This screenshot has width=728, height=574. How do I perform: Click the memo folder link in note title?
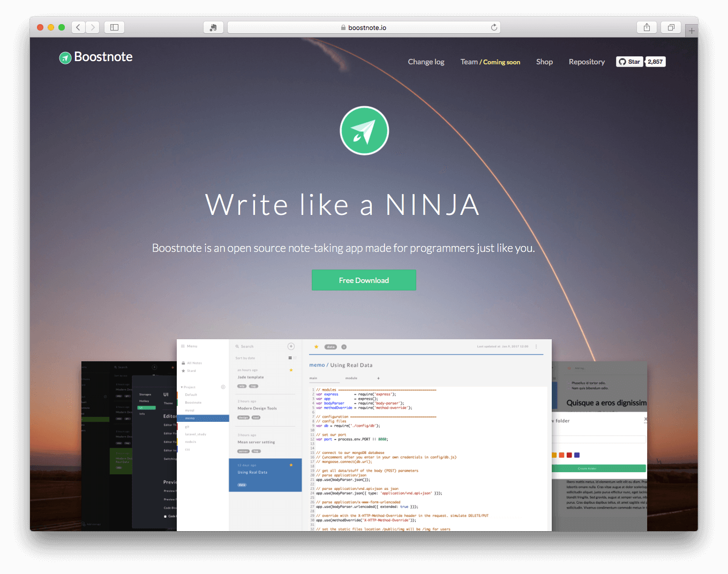click(317, 365)
